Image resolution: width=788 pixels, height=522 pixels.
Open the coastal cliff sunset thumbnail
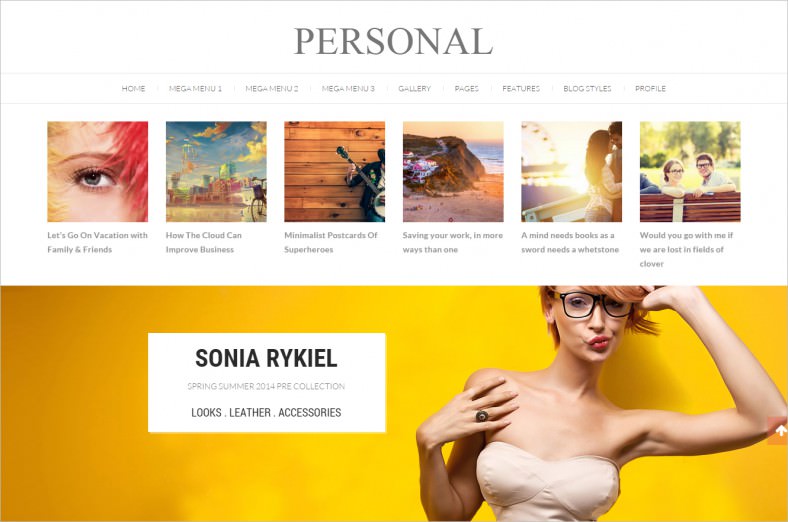pyautogui.click(x=453, y=171)
